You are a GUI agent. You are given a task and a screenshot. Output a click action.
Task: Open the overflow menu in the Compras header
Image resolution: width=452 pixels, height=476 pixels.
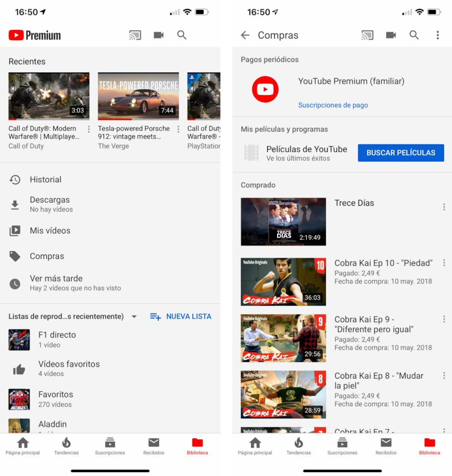click(437, 35)
